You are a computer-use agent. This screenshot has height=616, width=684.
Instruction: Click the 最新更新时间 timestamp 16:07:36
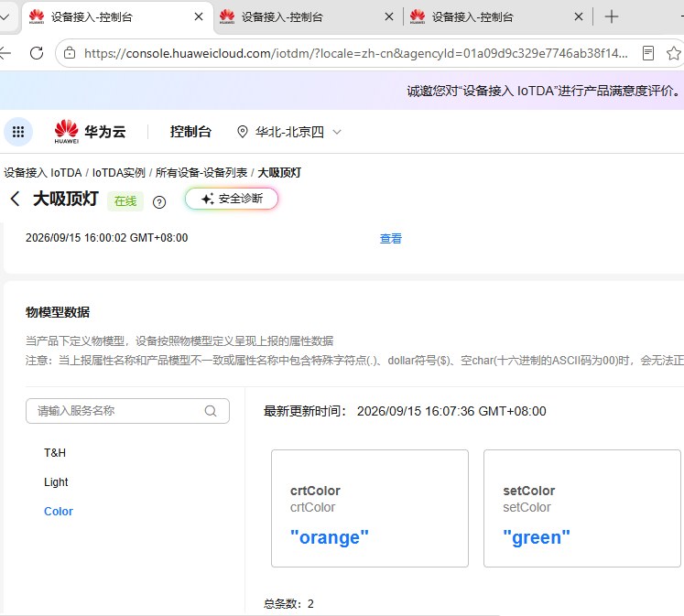point(451,411)
